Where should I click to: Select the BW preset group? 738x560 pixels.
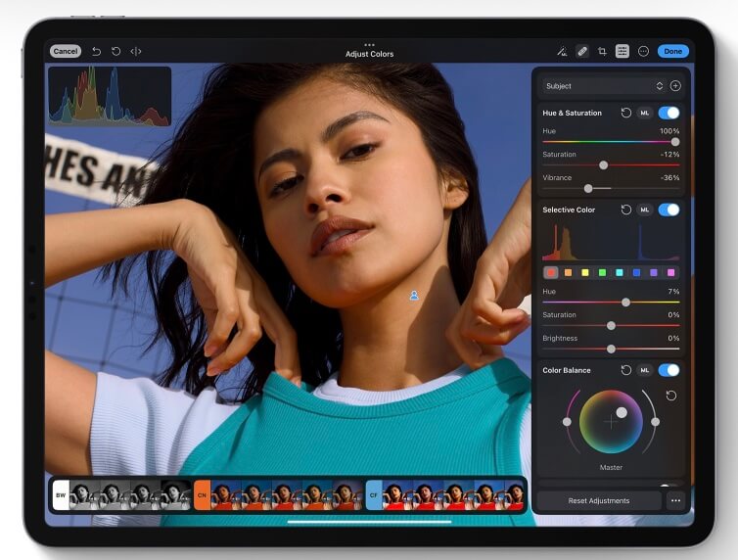61,495
